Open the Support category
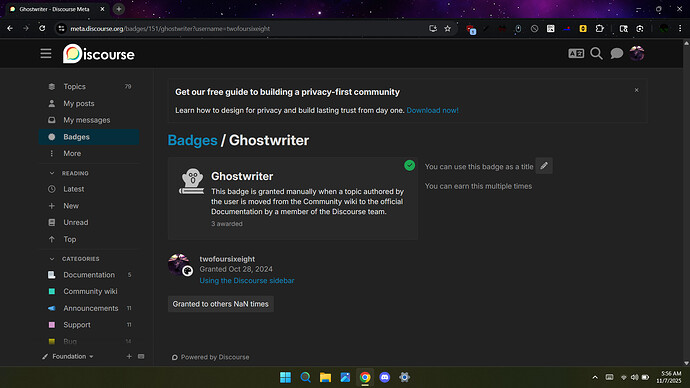Viewport: 690px width, 388px height. coord(89,325)
